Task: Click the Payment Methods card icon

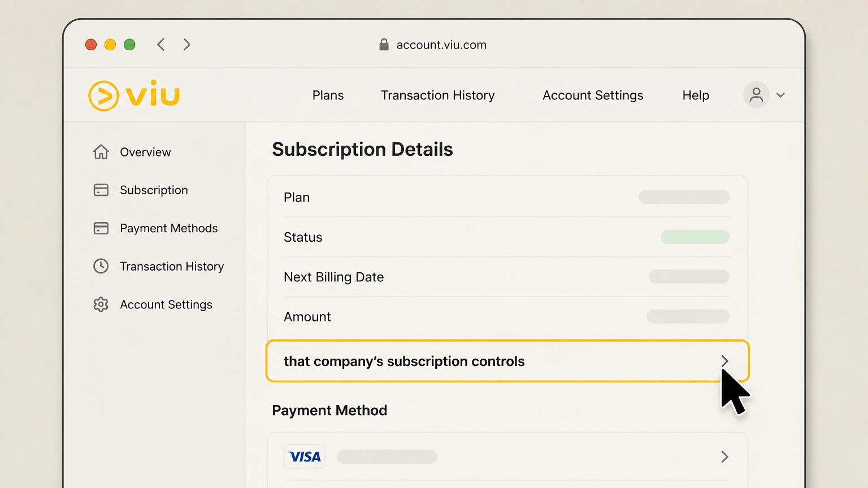Action: coord(101,228)
